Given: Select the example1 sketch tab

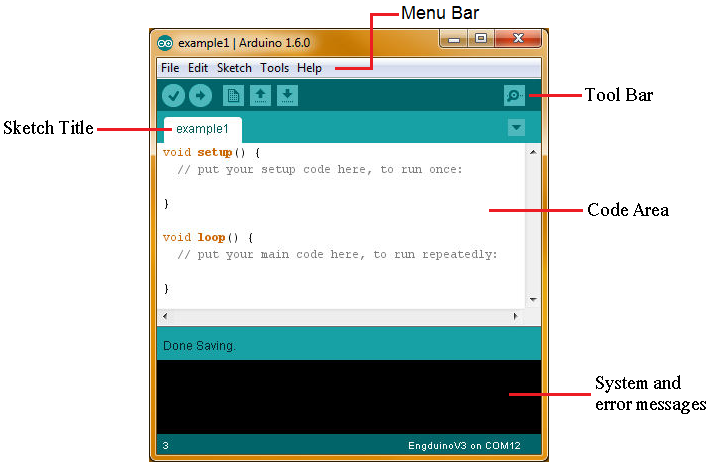Looking at the screenshot, I should [x=202, y=129].
